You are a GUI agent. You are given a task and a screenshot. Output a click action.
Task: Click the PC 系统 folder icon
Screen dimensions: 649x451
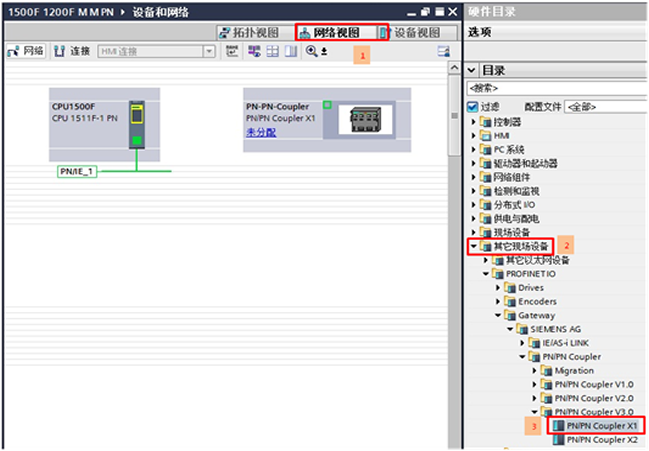pos(486,149)
